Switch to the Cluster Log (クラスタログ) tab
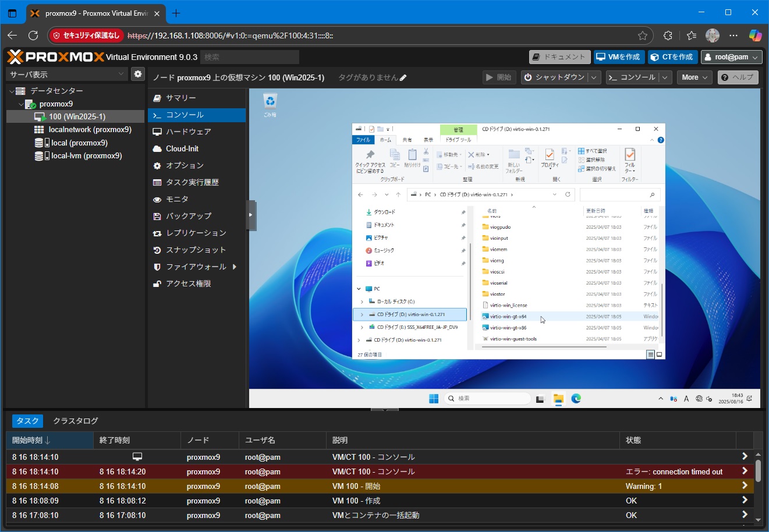 pos(76,421)
